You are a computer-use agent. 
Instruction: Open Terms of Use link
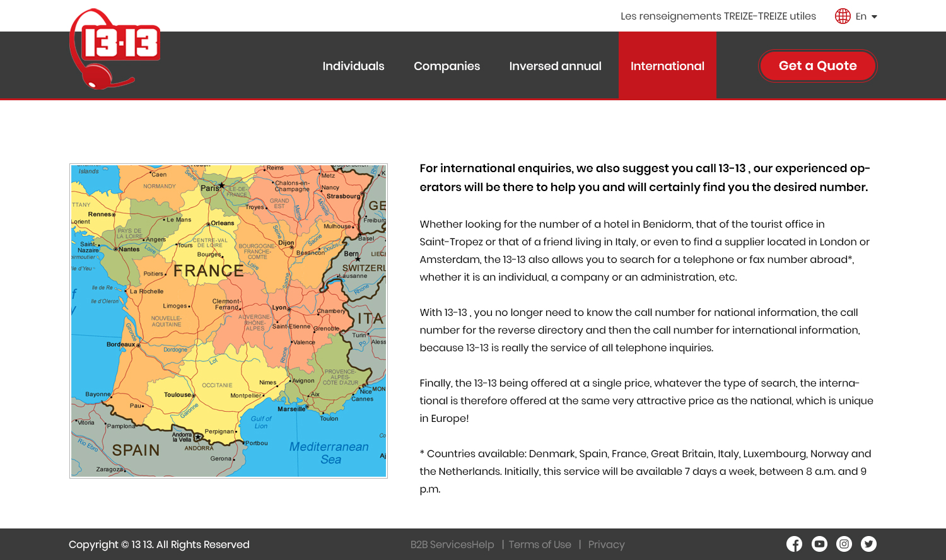[x=540, y=545]
